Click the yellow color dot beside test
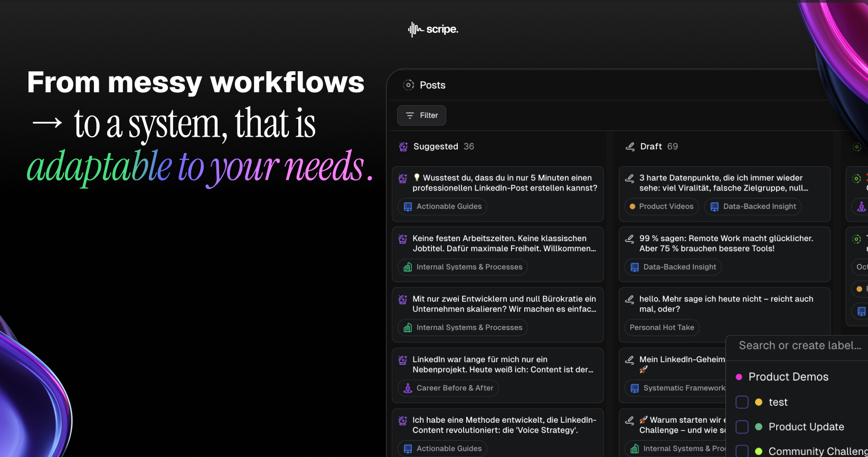Image resolution: width=868 pixels, height=457 pixels. point(759,402)
